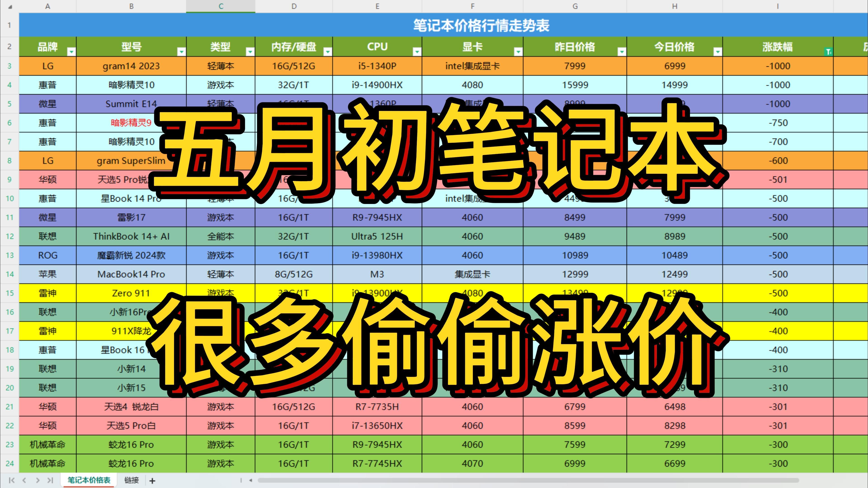Screen dimensions: 868x488
Task: Click cell gram14 2023
Action: pos(131,66)
